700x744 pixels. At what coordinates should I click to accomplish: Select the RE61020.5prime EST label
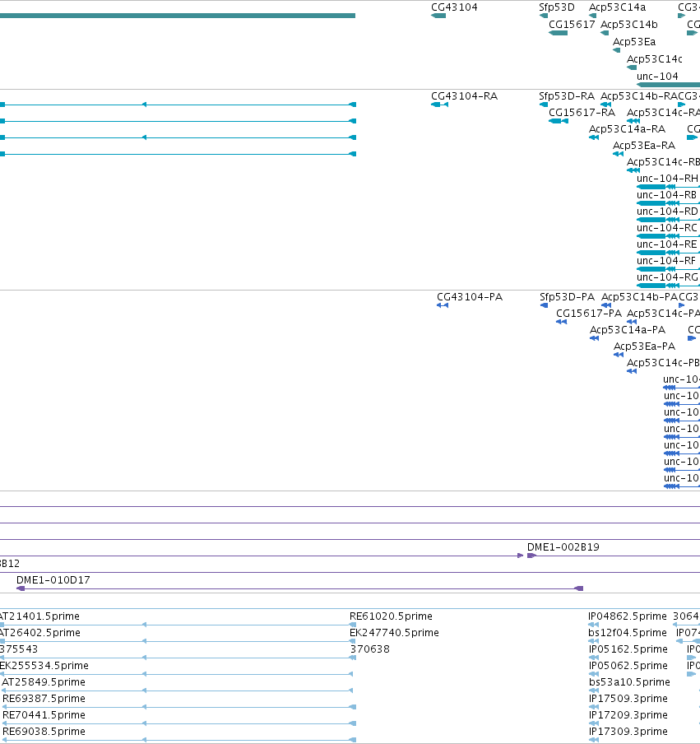[391, 616]
